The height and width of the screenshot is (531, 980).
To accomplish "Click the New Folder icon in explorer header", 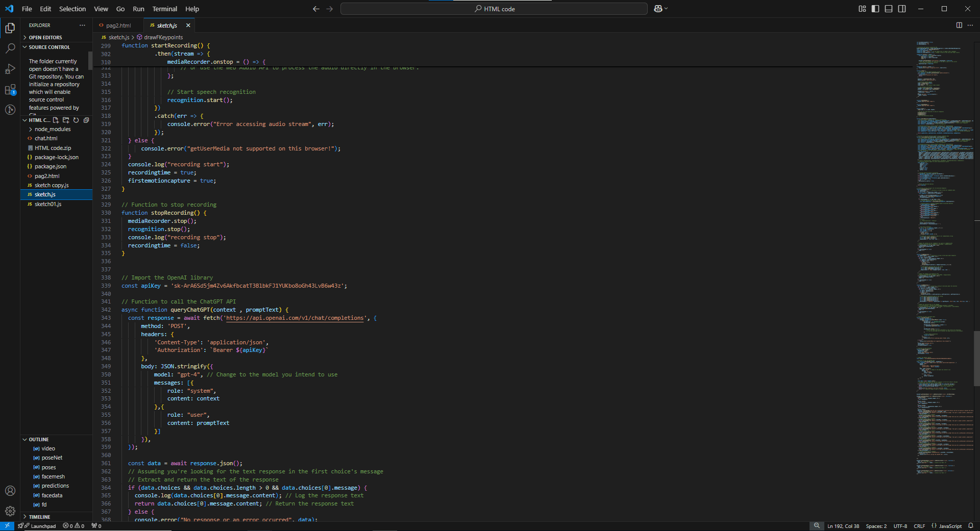I will (x=66, y=120).
